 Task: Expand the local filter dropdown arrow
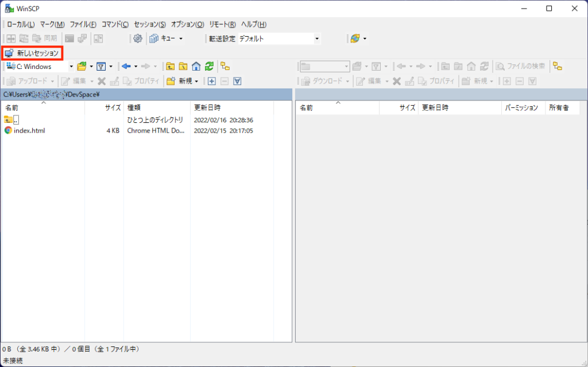pyautogui.click(x=111, y=67)
